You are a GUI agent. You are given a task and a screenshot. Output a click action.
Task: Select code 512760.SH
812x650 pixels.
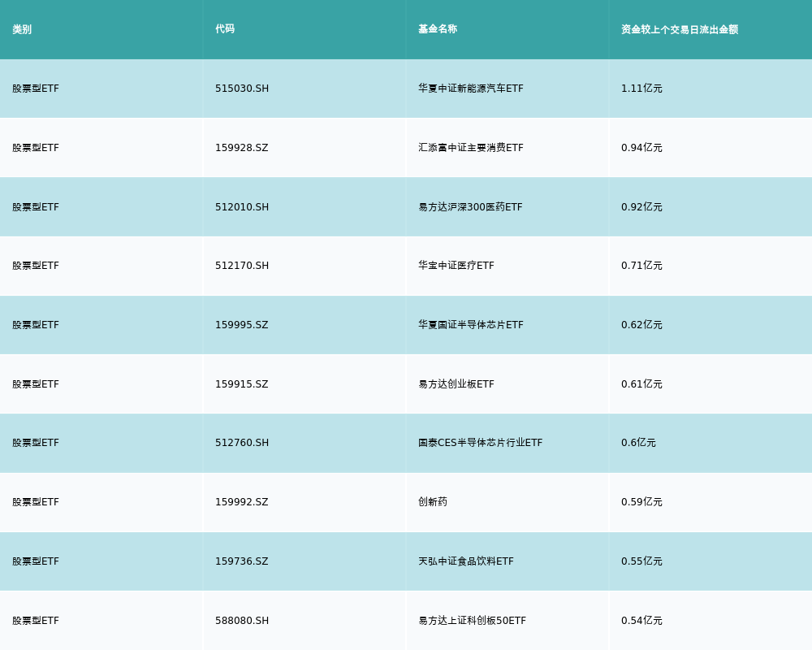[x=242, y=443]
